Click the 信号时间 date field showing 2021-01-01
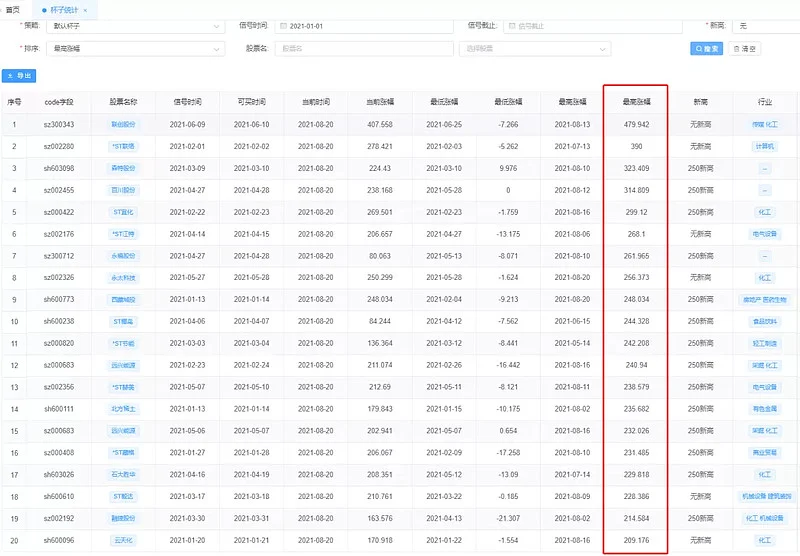The image size is (800, 556). 364,26
